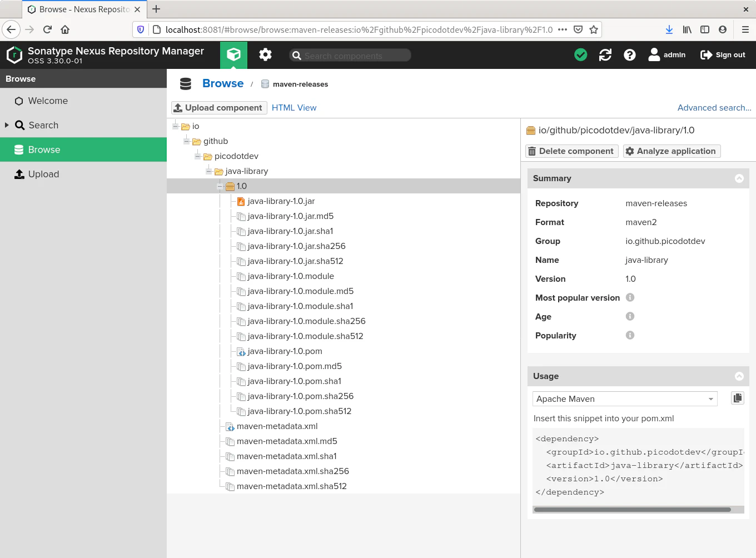Collapse the Usage panel

pos(739,376)
